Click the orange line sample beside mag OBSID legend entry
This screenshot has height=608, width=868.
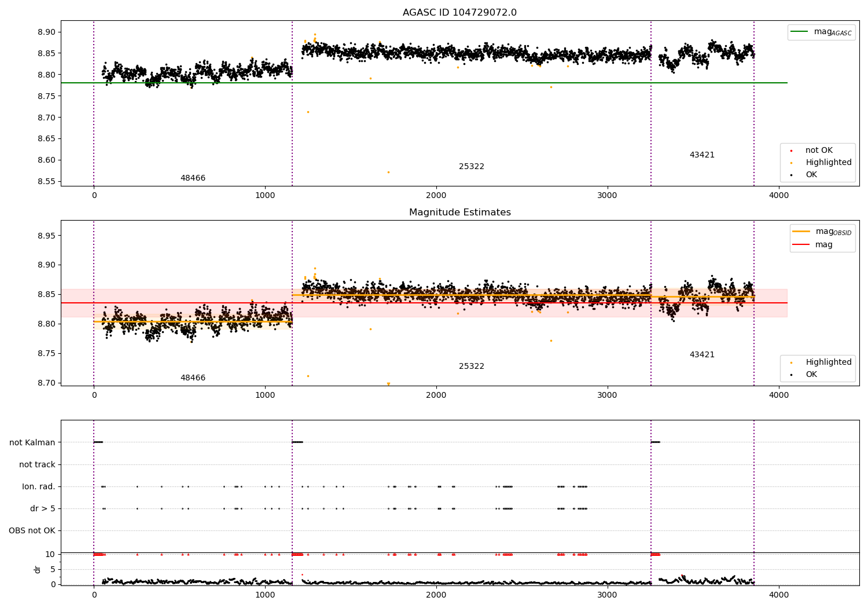click(x=801, y=232)
